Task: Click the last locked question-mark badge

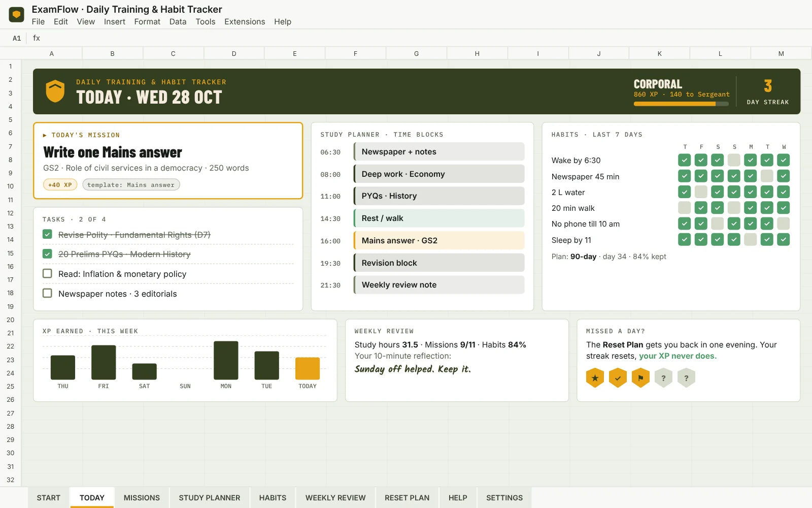Action: click(686, 378)
